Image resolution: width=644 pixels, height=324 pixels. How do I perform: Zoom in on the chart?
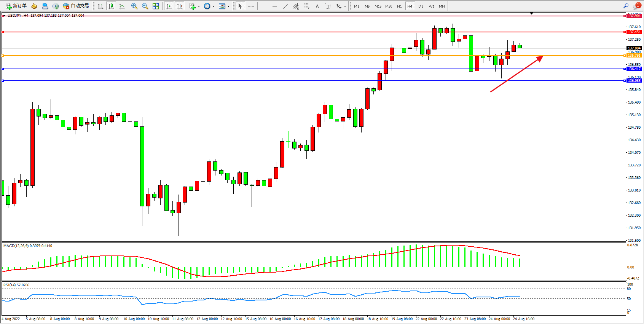tap(134, 6)
